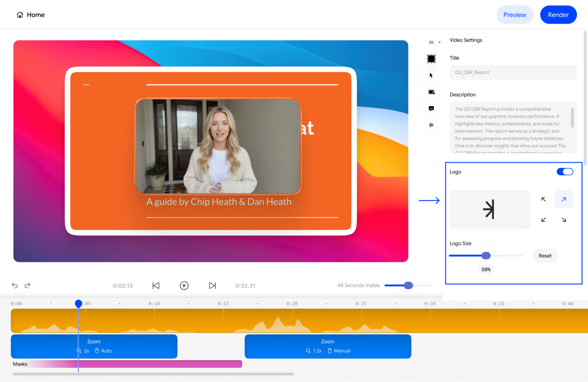588x382 pixels.
Task: Open the captions settings icon
Action: [x=431, y=108]
